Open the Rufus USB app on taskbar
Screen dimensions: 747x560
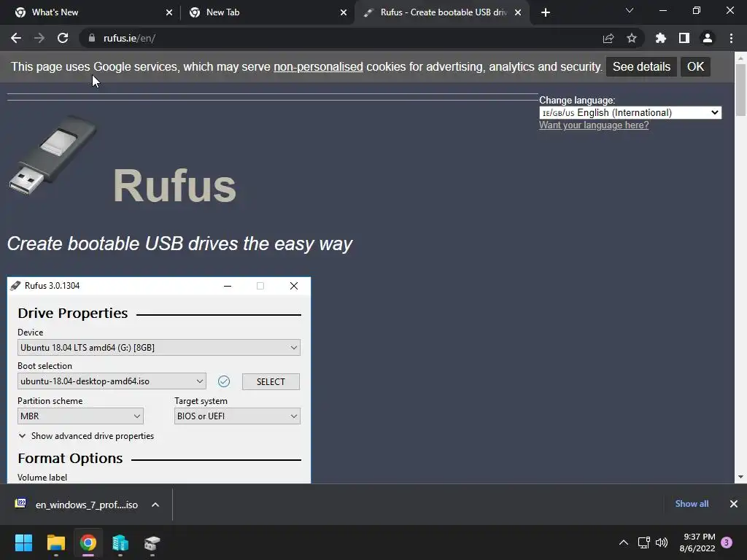[x=152, y=542]
